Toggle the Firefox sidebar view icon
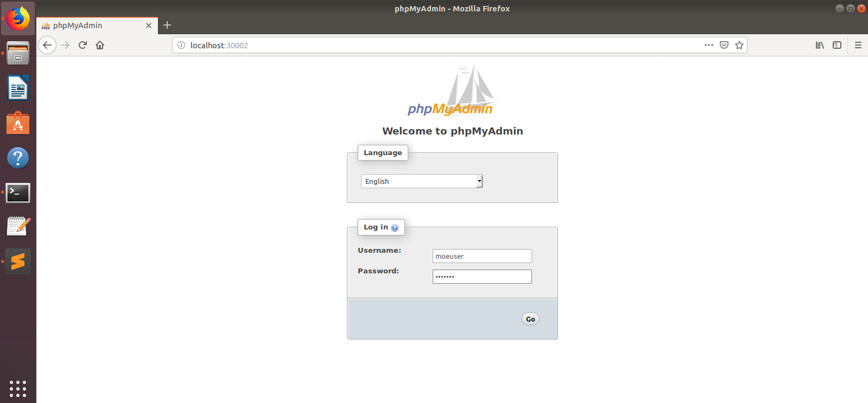Image resolution: width=868 pixels, height=403 pixels. [x=837, y=45]
